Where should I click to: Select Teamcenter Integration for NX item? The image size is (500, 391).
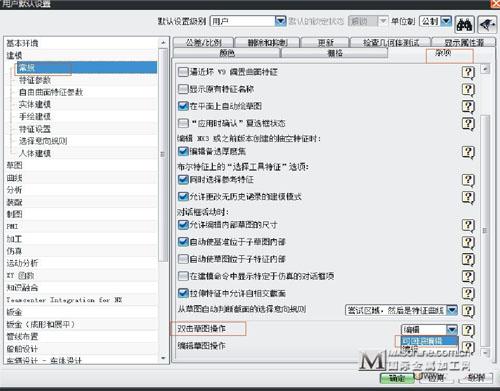coord(64,300)
